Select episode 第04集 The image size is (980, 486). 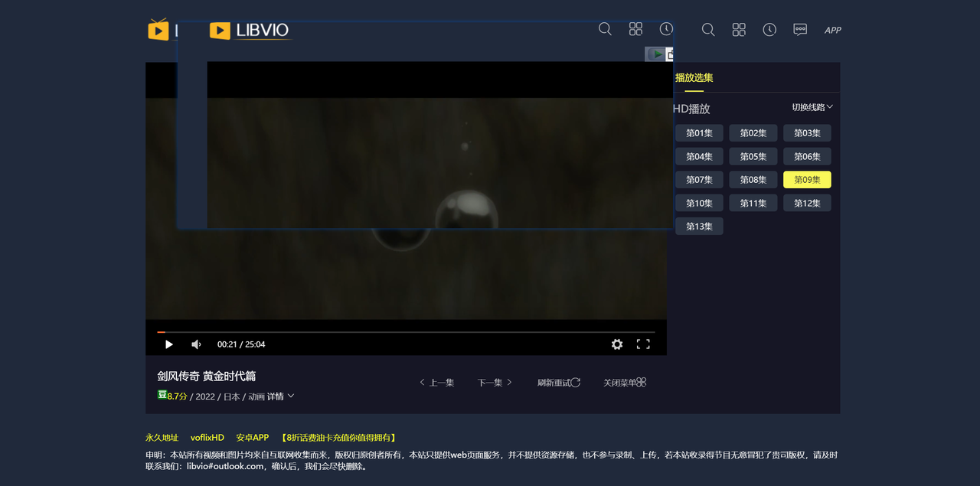click(x=699, y=156)
